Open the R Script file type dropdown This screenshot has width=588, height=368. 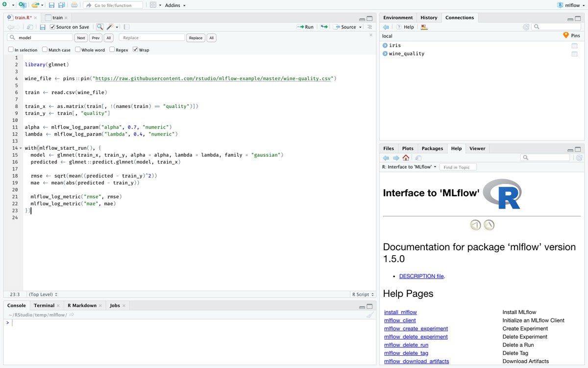363,294
